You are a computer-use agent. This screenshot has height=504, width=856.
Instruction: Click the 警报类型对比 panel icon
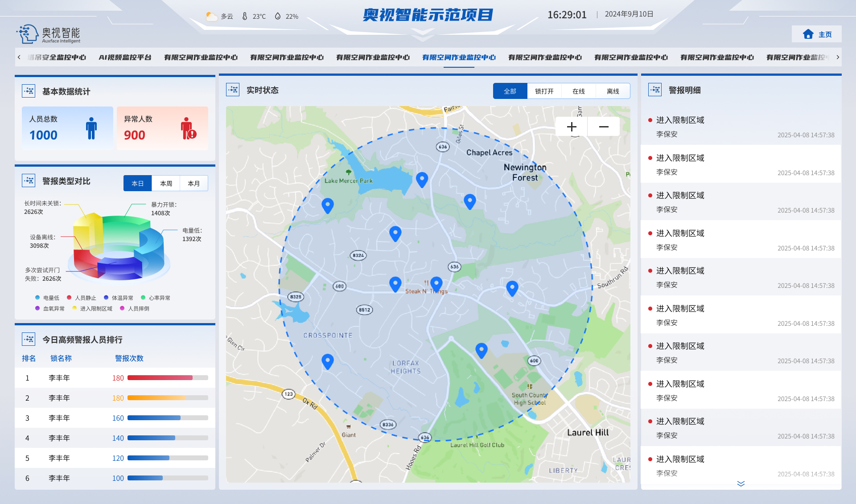point(29,180)
